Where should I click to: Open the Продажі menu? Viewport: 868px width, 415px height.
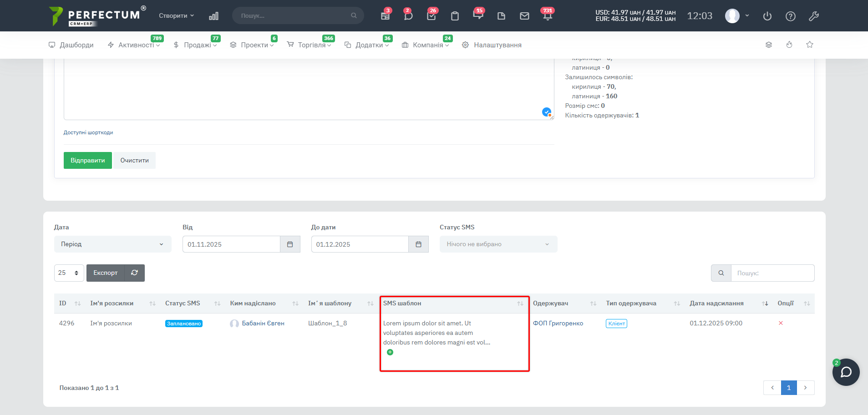(x=196, y=45)
